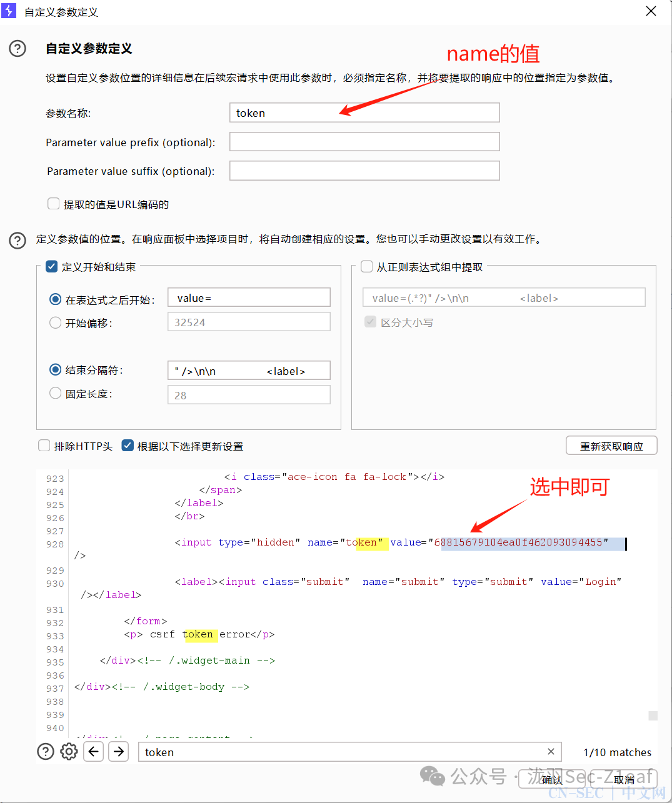Select 在表达式之后开始 radio button
The image size is (672, 803).
pyautogui.click(x=55, y=299)
